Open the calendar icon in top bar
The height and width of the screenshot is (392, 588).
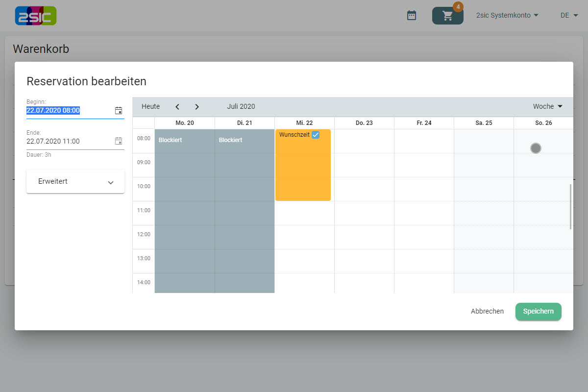point(412,16)
